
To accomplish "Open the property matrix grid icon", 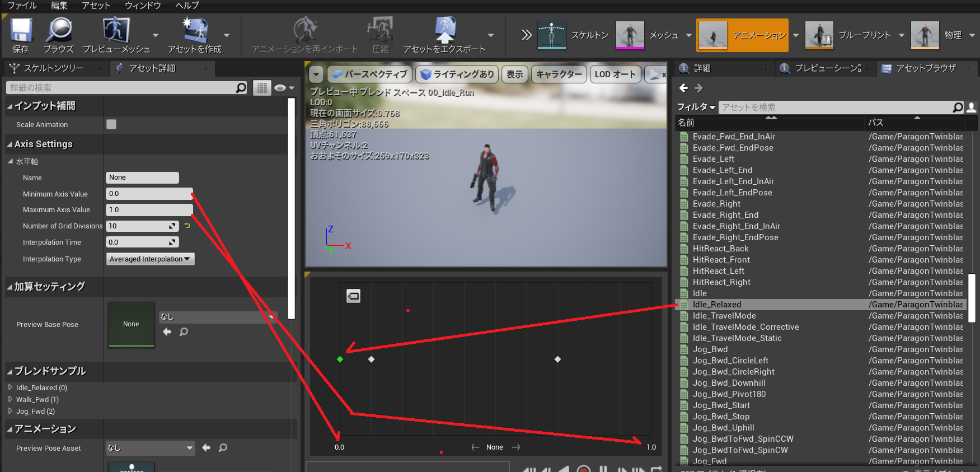I will coord(262,88).
